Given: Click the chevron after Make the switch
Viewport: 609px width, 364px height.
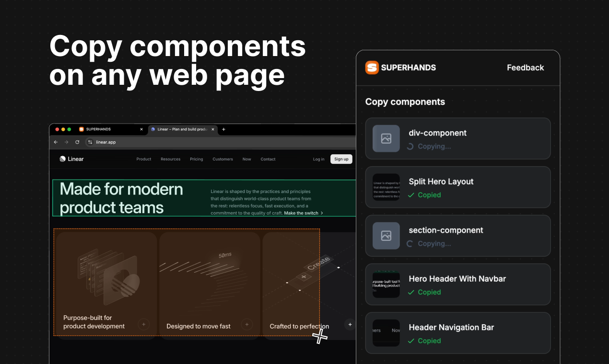Looking at the screenshot, I should (322, 213).
